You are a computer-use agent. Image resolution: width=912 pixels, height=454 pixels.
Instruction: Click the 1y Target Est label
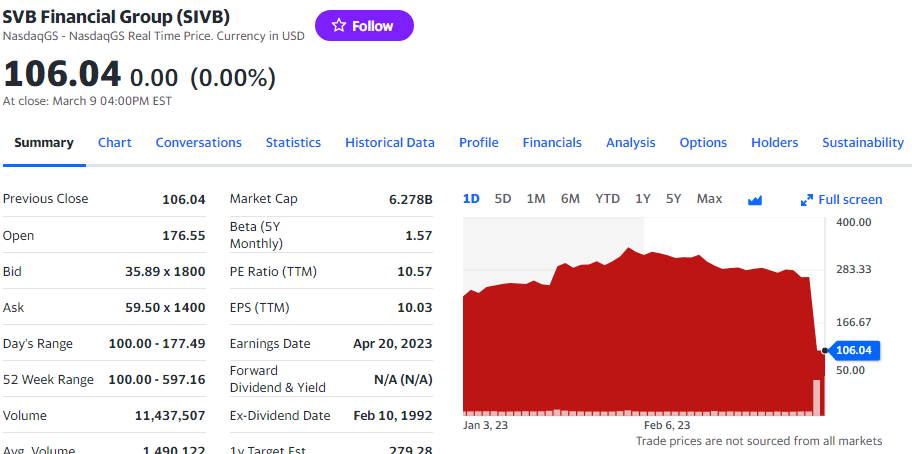click(268, 449)
